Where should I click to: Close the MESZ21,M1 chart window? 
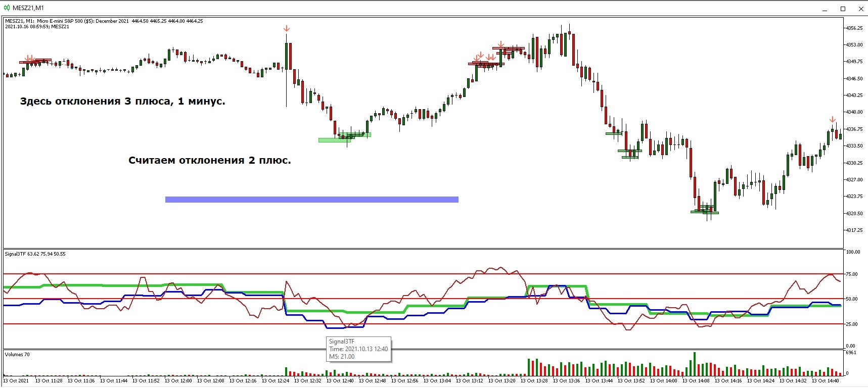click(x=861, y=9)
